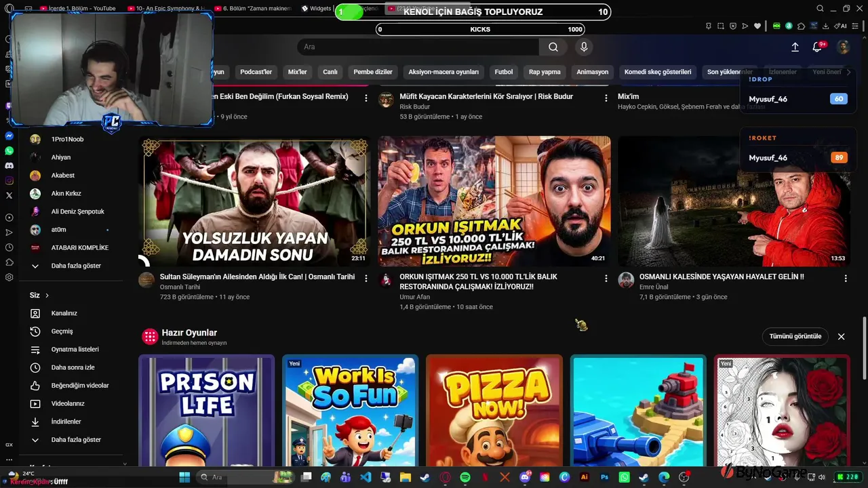The image size is (868, 488).
Task: Open the Pizza Now! game card
Action: pyautogui.click(x=494, y=410)
